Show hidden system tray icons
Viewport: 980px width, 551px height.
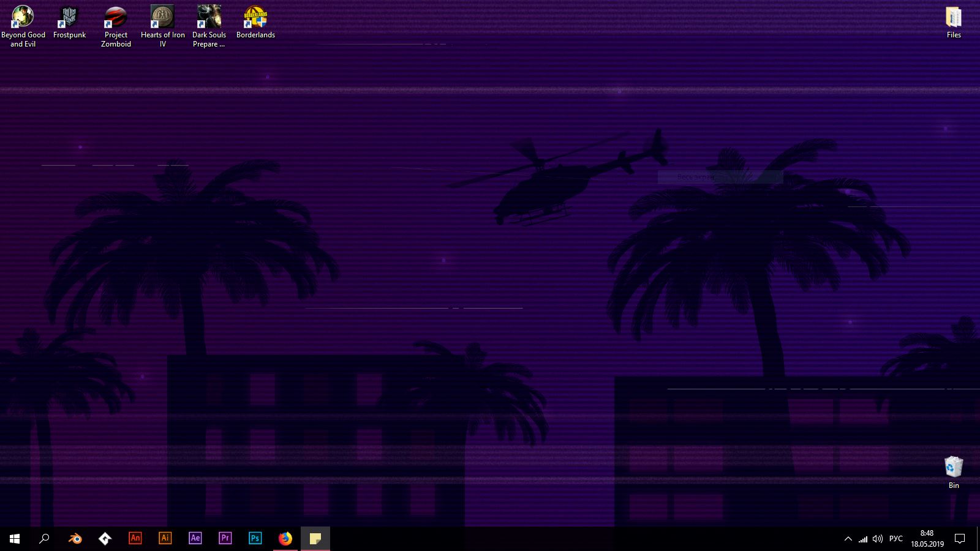[x=848, y=539]
